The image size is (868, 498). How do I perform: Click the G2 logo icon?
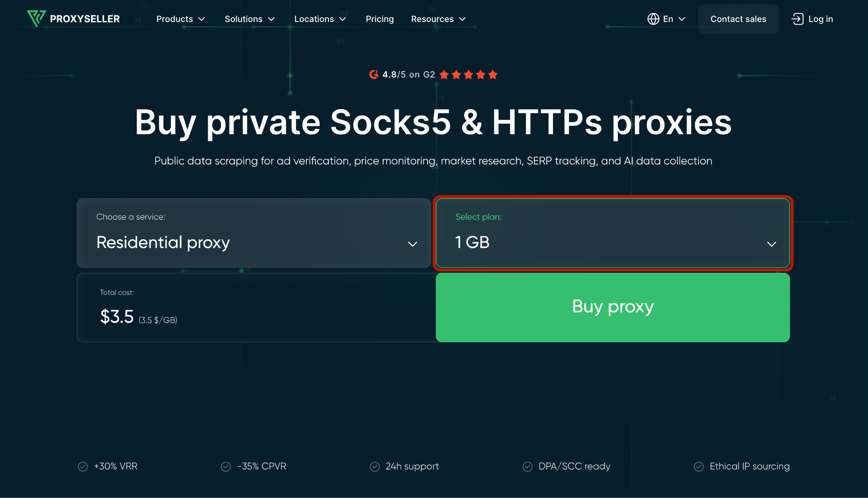coord(374,75)
